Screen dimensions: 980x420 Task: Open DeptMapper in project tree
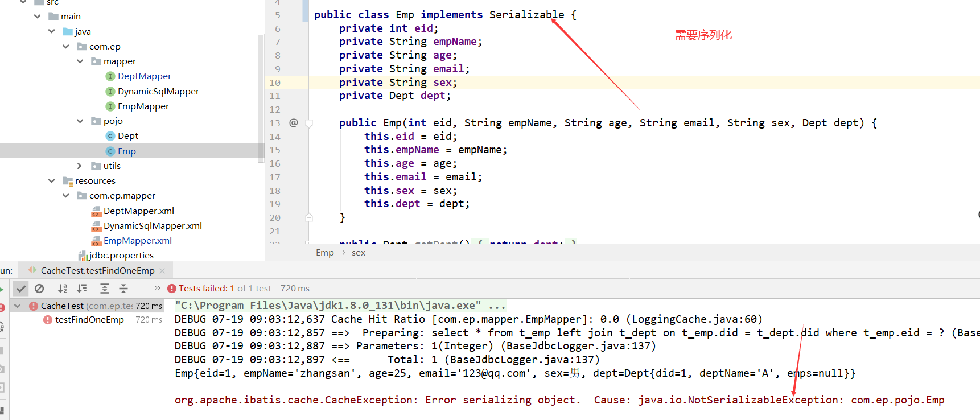(145, 76)
